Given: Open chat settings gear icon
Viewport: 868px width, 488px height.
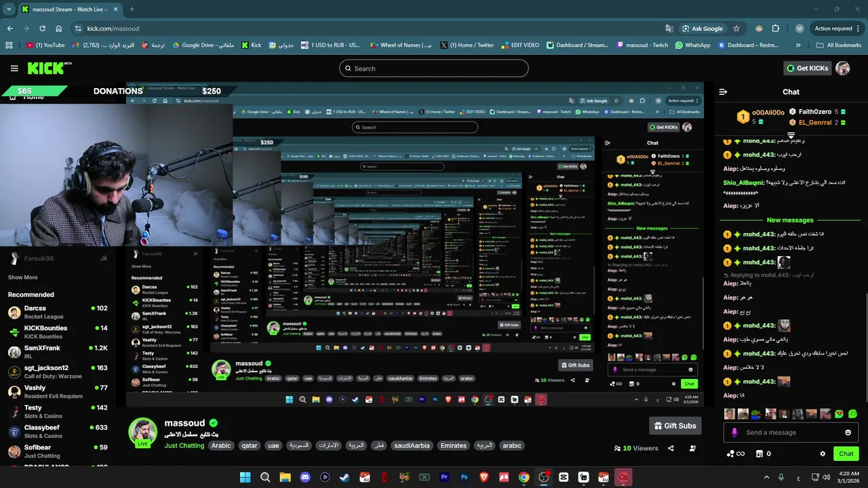Looking at the screenshot, I should click(x=823, y=454).
